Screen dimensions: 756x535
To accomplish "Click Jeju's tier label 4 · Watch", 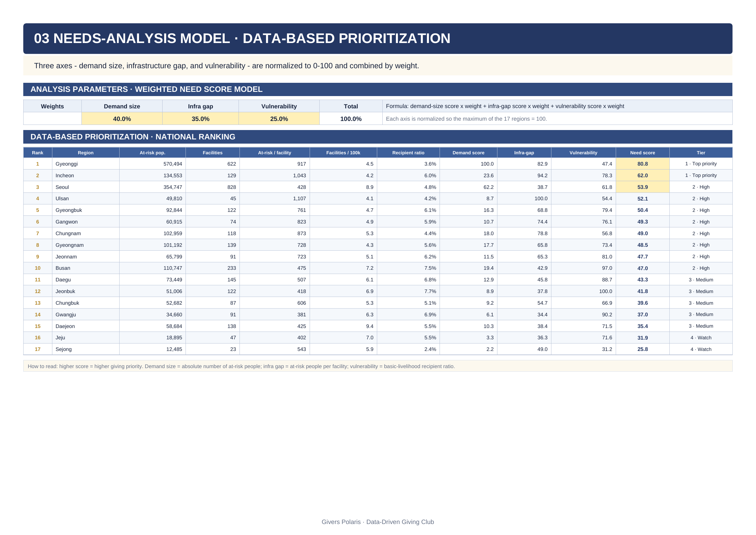I will click(701, 337).
